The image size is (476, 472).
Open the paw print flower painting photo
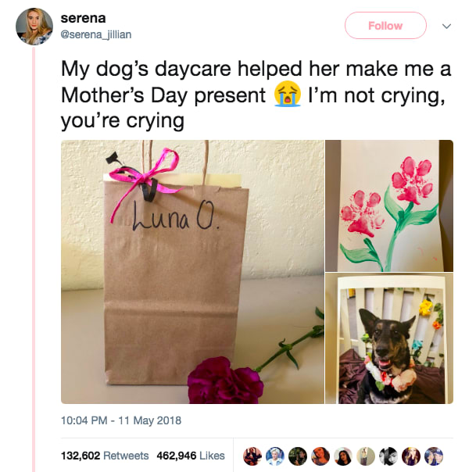[389, 206]
